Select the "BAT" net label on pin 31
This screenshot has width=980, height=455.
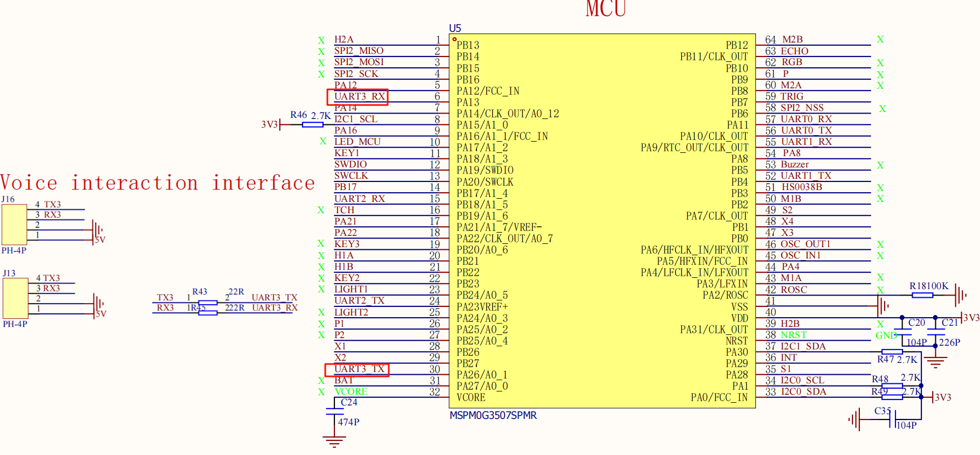tap(344, 380)
